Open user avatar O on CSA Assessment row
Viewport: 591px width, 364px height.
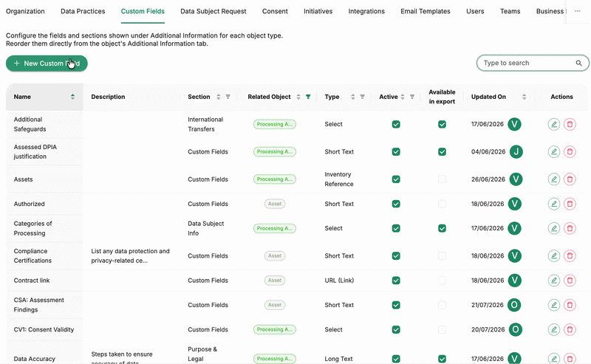point(514,305)
